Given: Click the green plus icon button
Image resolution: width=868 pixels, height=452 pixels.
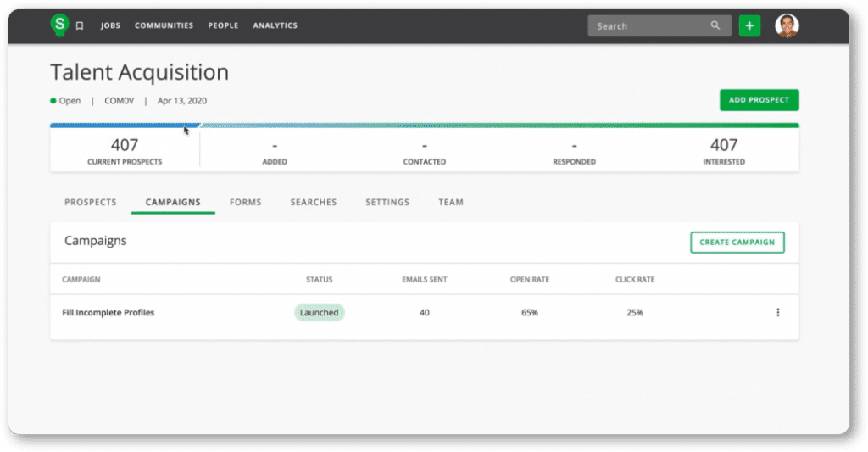Looking at the screenshot, I should (749, 26).
